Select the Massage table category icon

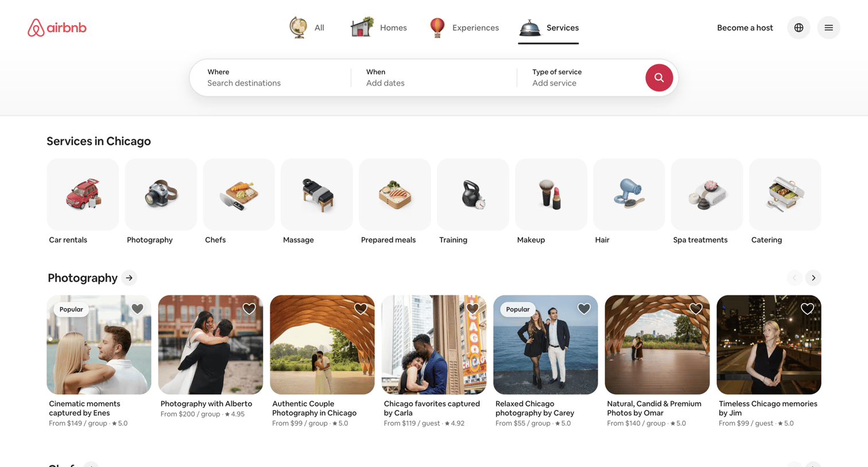(317, 194)
